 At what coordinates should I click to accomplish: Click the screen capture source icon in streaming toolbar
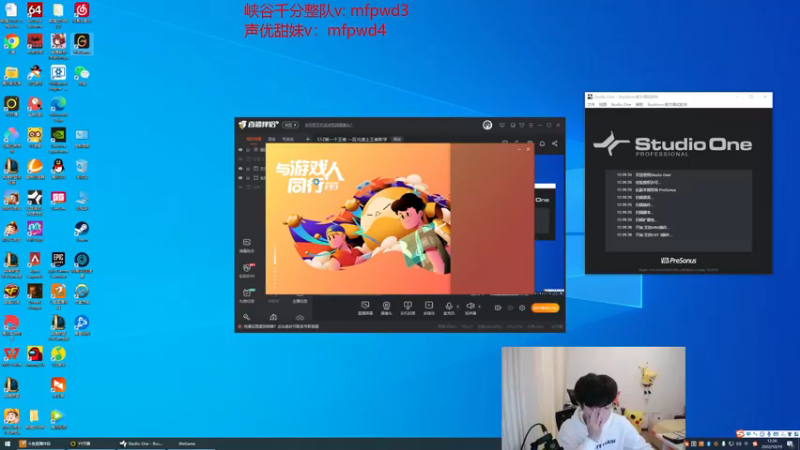tap(365, 307)
